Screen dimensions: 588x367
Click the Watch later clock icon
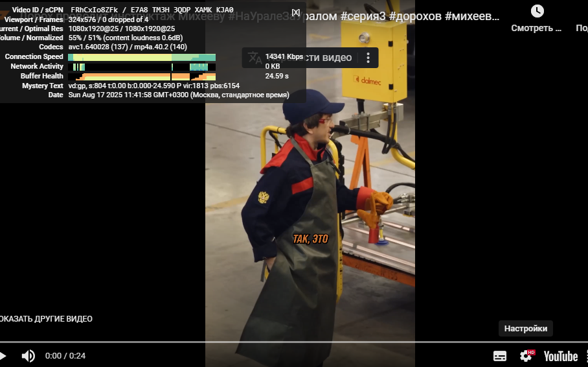tap(537, 11)
